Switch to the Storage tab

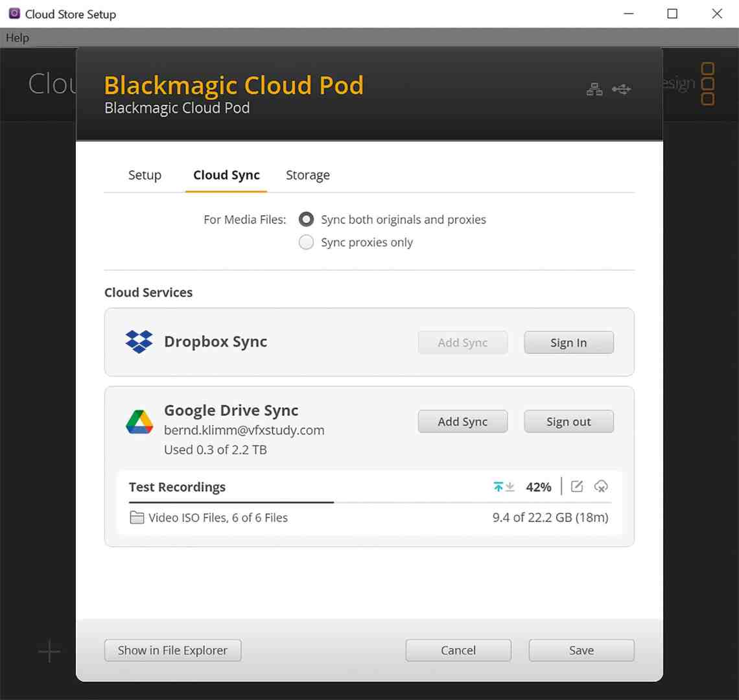click(308, 175)
